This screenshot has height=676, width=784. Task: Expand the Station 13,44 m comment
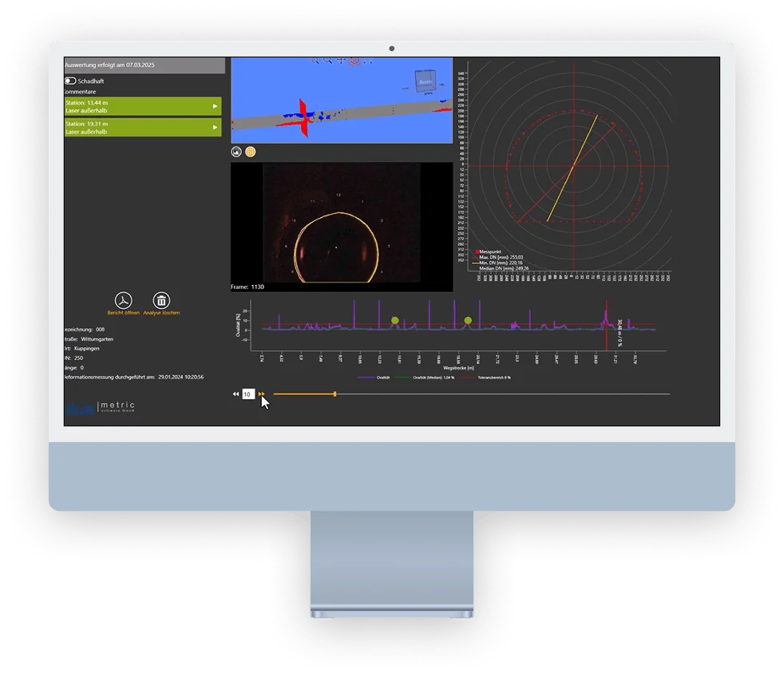(x=215, y=106)
